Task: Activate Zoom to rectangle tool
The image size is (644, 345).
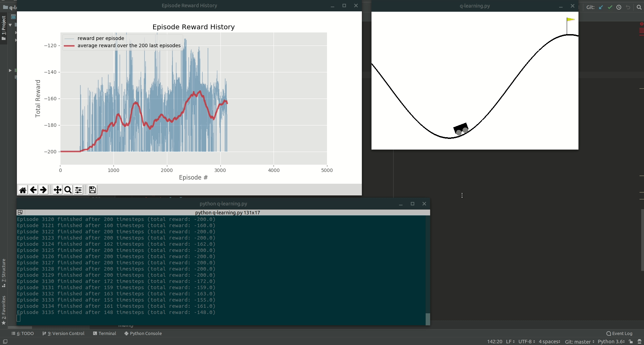Action: pos(68,190)
